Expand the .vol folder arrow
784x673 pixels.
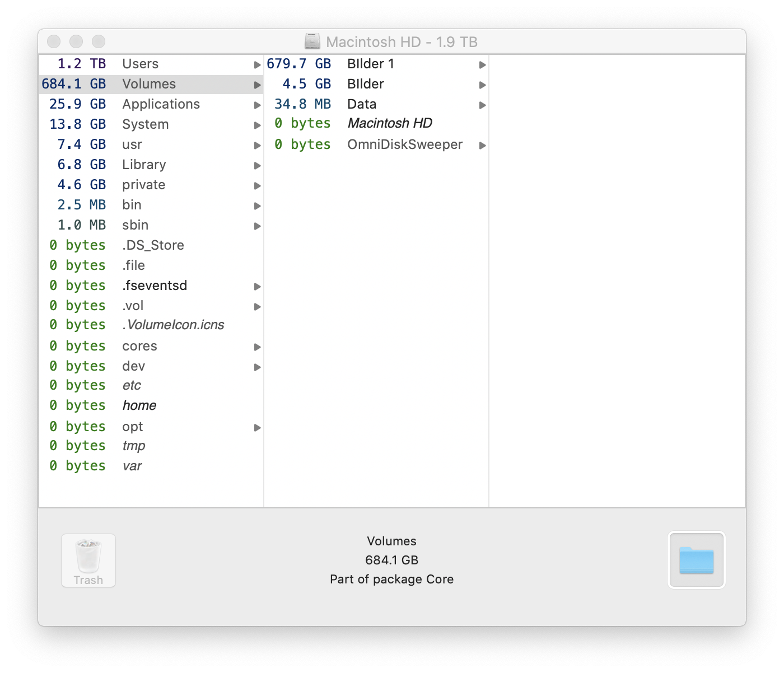click(x=258, y=307)
